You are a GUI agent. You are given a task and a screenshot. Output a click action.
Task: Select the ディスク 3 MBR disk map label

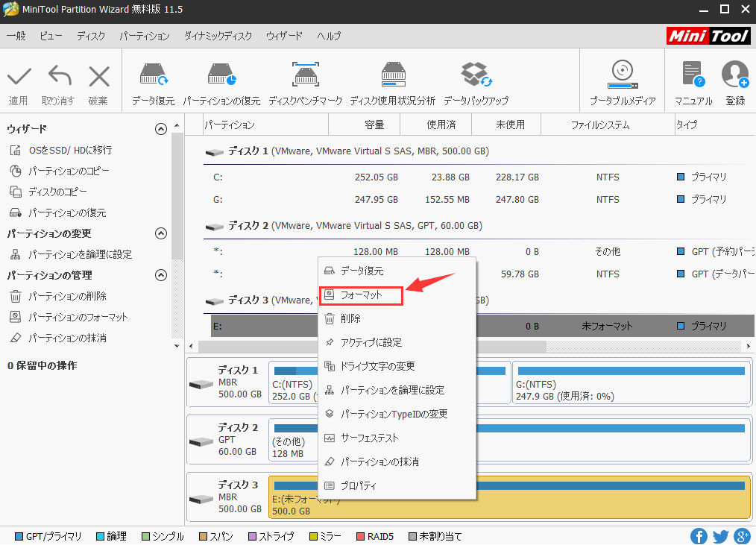(x=227, y=497)
